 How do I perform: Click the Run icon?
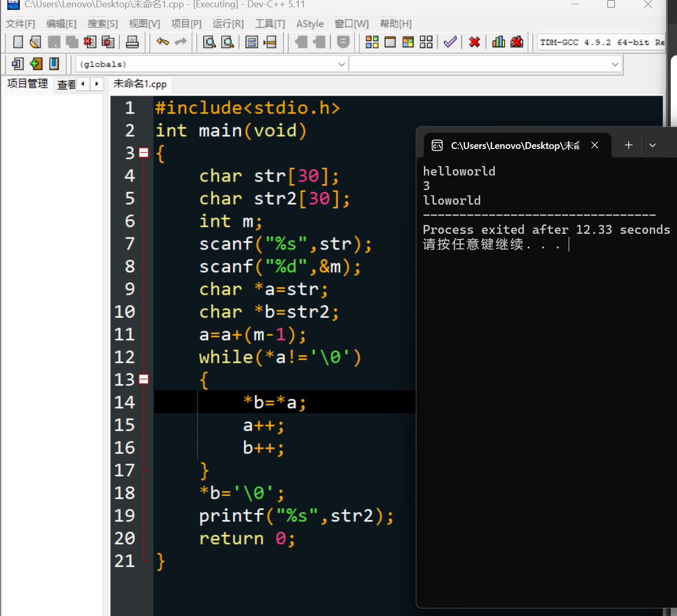pos(390,42)
